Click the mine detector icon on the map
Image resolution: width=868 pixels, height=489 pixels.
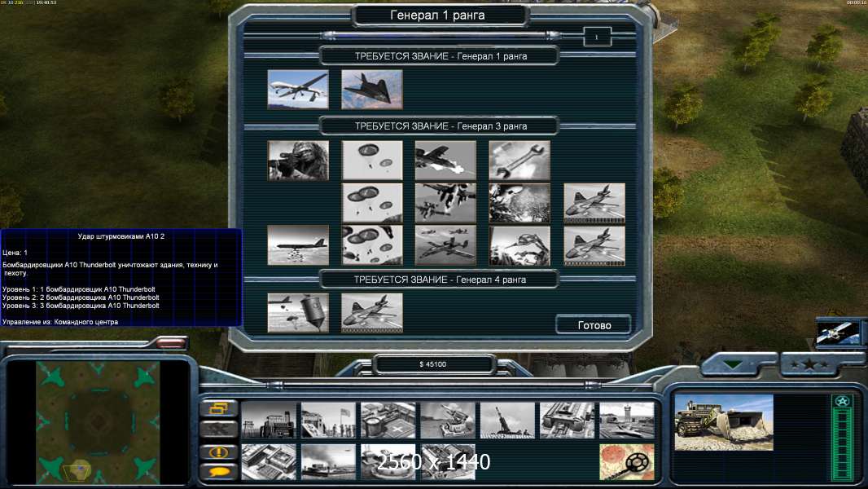coord(627,462)
